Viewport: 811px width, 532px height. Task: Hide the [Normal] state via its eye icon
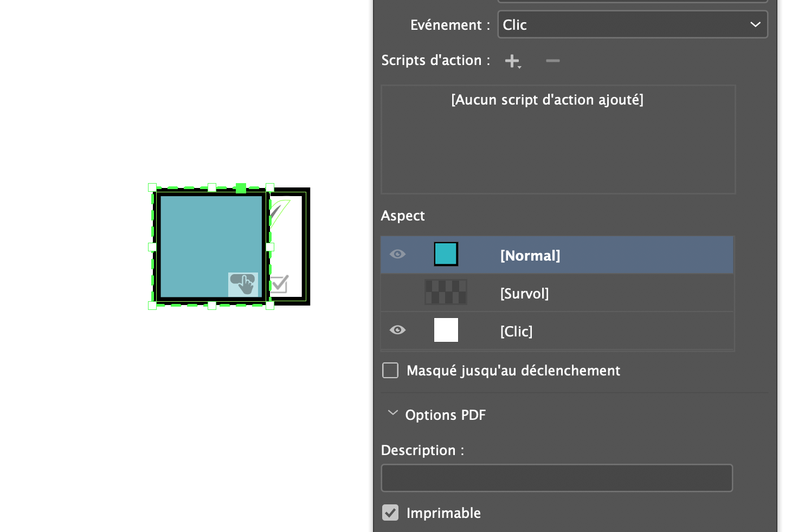397,254
